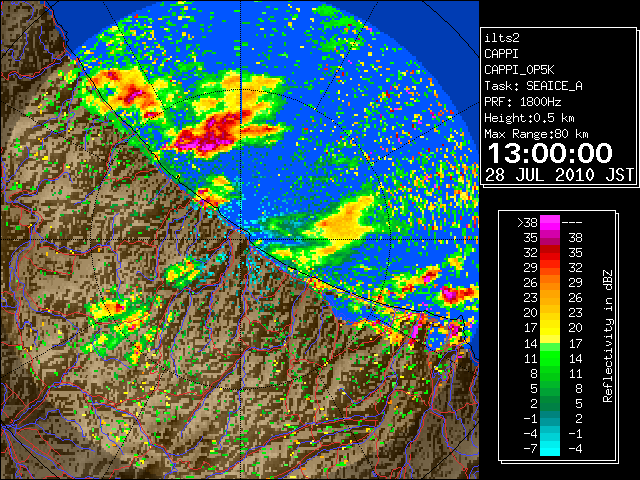Click the 13:00:00 timestamp
The image size is (640, 480).
coord(550,153)
